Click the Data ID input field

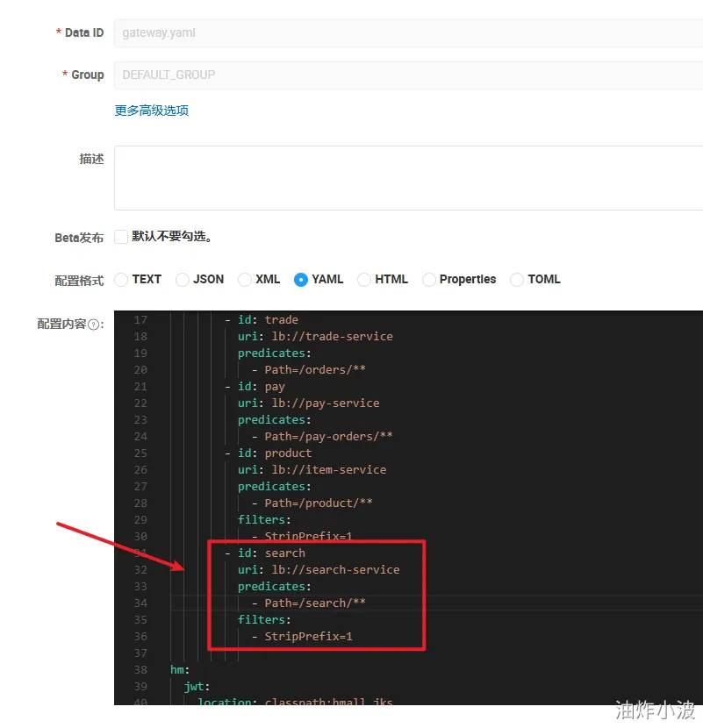(408, 33)
